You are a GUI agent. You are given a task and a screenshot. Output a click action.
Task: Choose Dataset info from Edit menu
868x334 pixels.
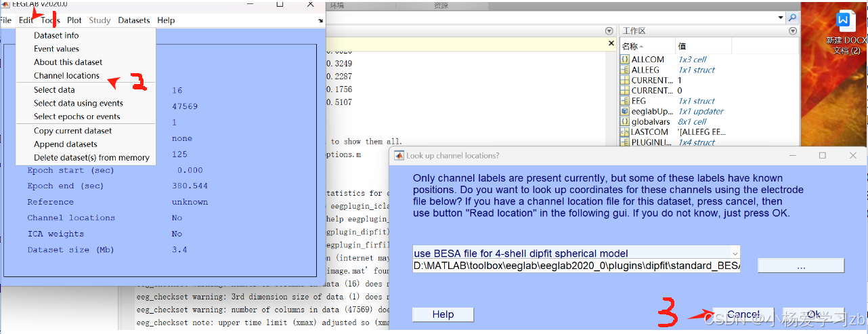[x=85, y=35]
